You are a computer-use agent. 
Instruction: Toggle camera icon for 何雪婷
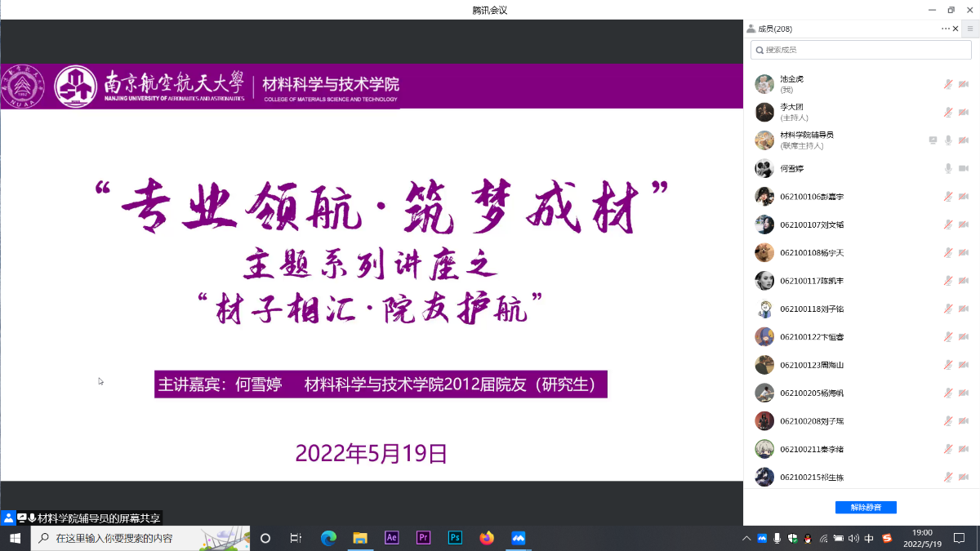(x=964, y=168)
